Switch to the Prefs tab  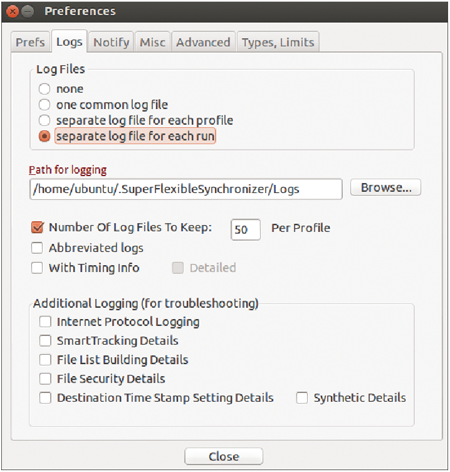pos(30,42)
